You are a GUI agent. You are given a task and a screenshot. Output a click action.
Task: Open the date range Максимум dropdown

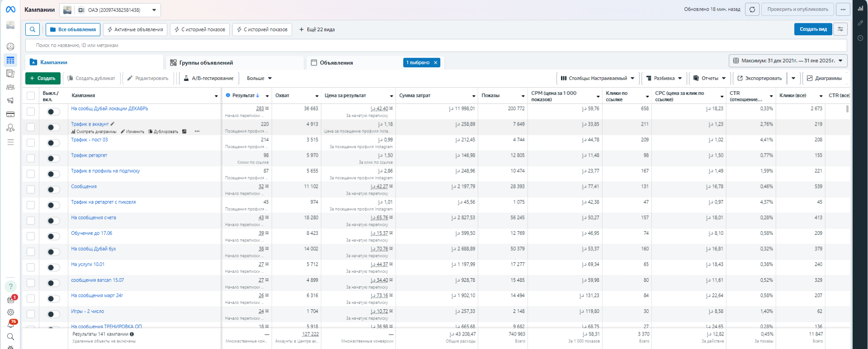[x=788, y=60]
